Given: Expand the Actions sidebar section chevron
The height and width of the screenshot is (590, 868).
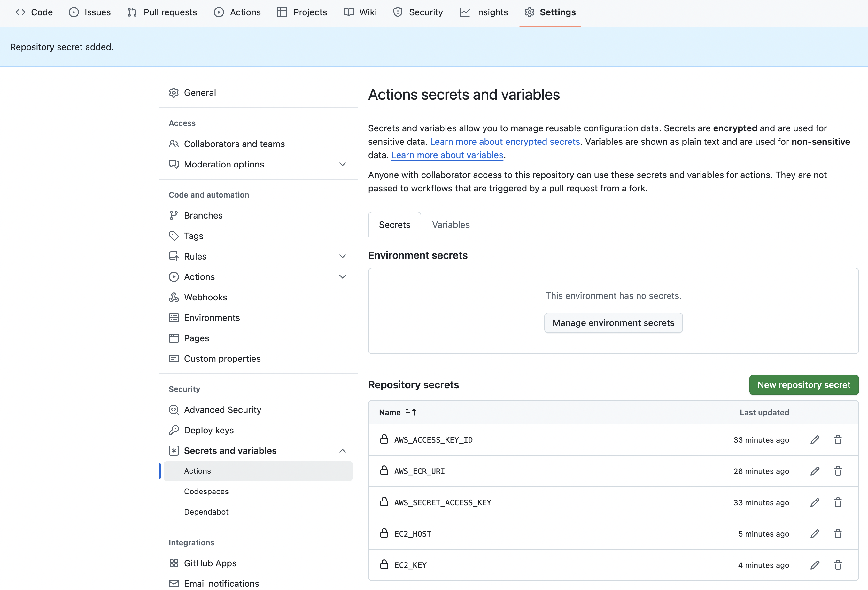Looking at the screenshot, I should pyautogui.click(x=342, y=277).
